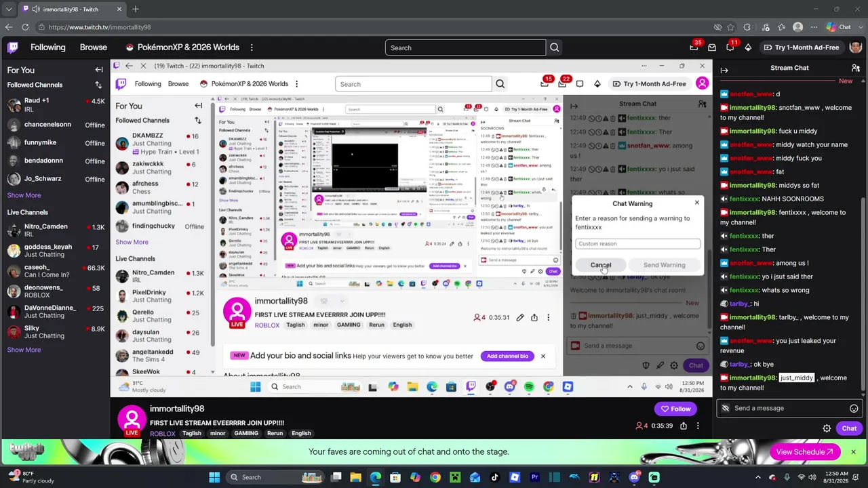This screenshot has height=488, width=868.
Task: Share the immortality98 stream
Action: (x=684, y=426)
